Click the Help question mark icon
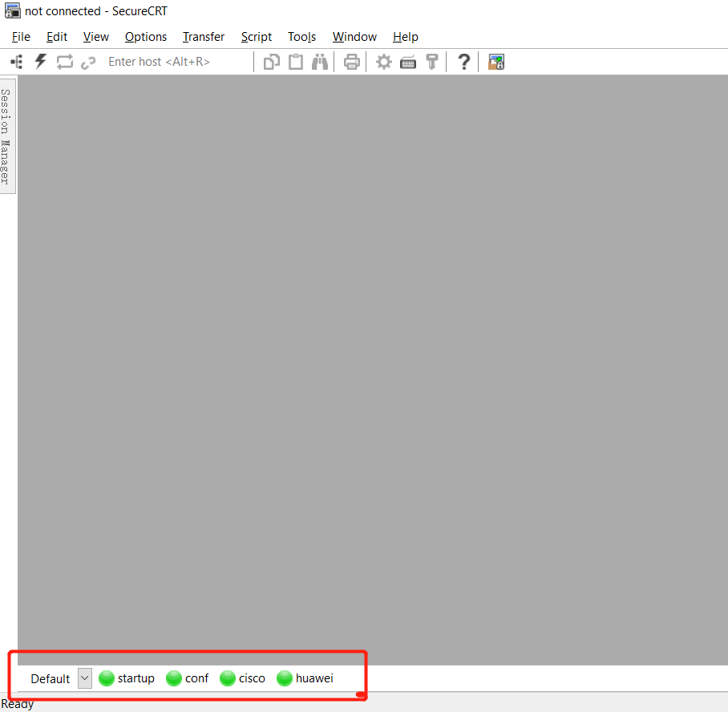 pos(463,62)
